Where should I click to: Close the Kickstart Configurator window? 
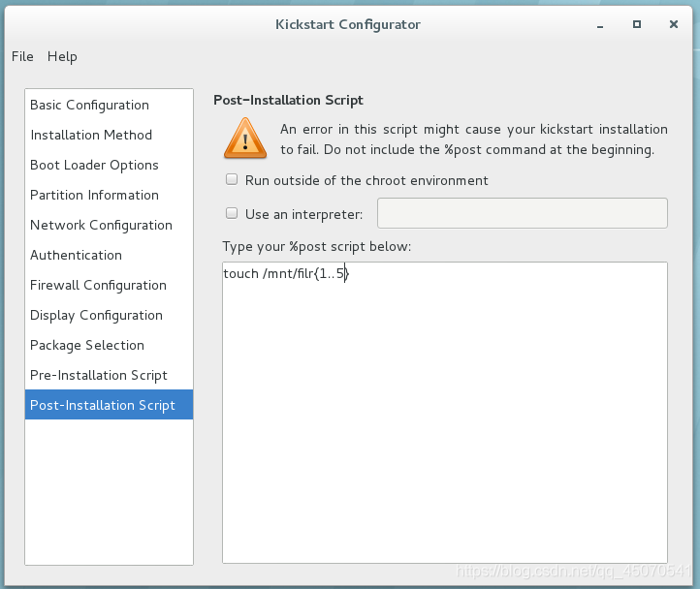[674, 24]
